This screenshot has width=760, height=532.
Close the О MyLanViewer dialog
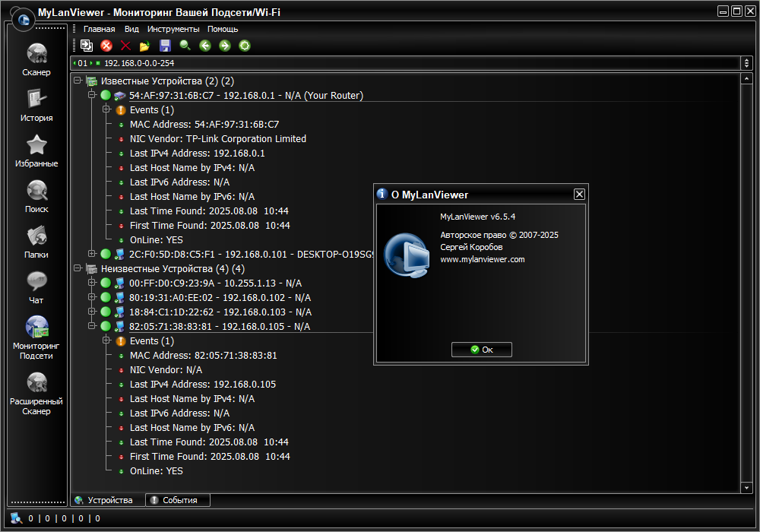point(579,195)
